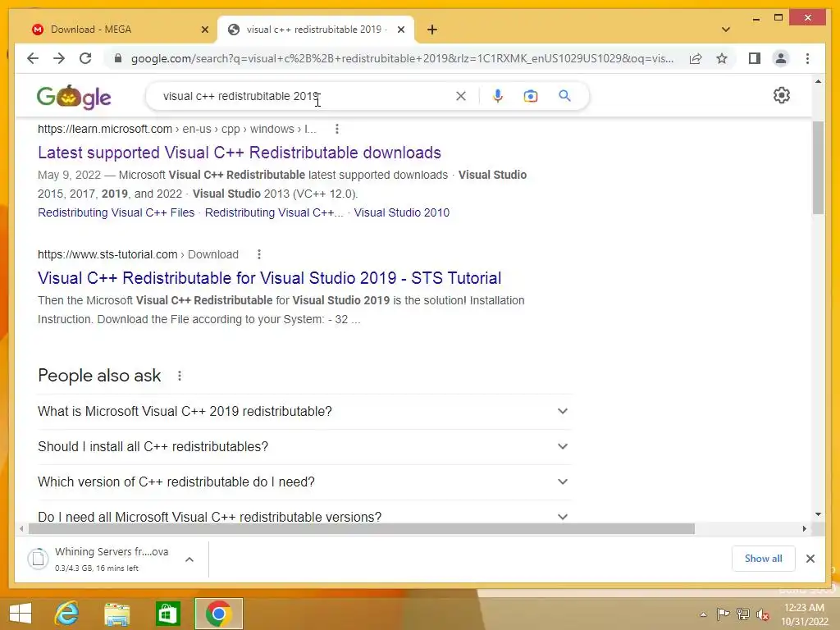Bookmark this page with the star icon
The image size is (840, 630).
click(722, 58)
